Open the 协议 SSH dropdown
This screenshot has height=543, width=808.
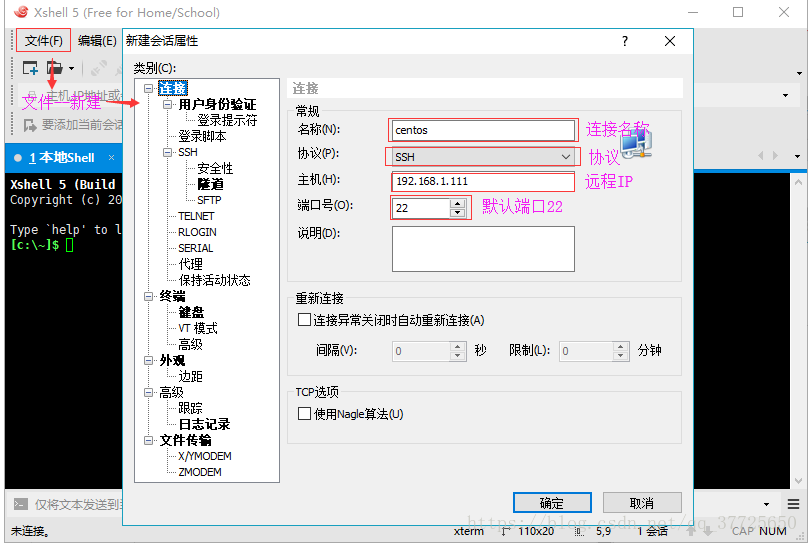pos(483,157)
